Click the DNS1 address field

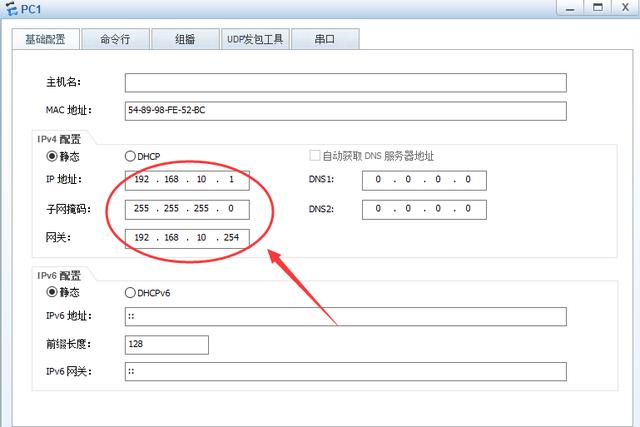click(424, 180)
